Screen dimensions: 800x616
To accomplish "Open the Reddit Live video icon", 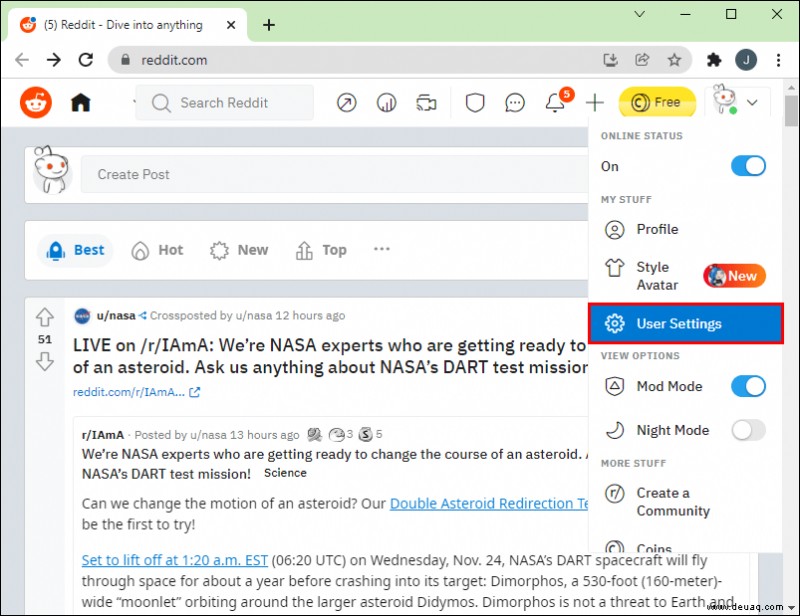I will pyautogui.click(x=426, y=103).
